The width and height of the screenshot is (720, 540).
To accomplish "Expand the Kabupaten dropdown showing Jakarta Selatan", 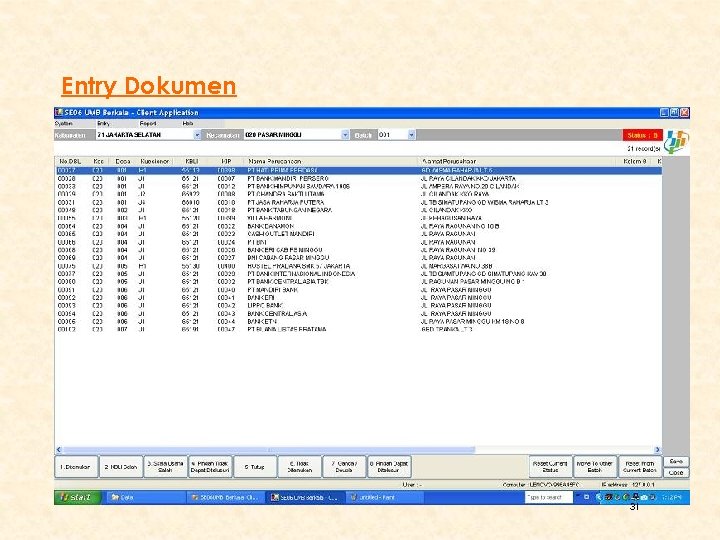I will tap(197, 135).
